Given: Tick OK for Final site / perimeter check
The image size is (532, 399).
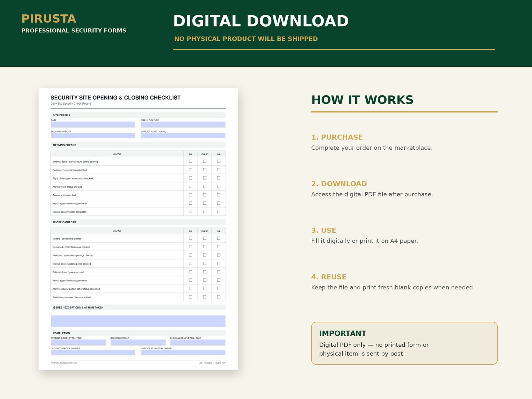Looking at the screenshot, I should [190, 297].
